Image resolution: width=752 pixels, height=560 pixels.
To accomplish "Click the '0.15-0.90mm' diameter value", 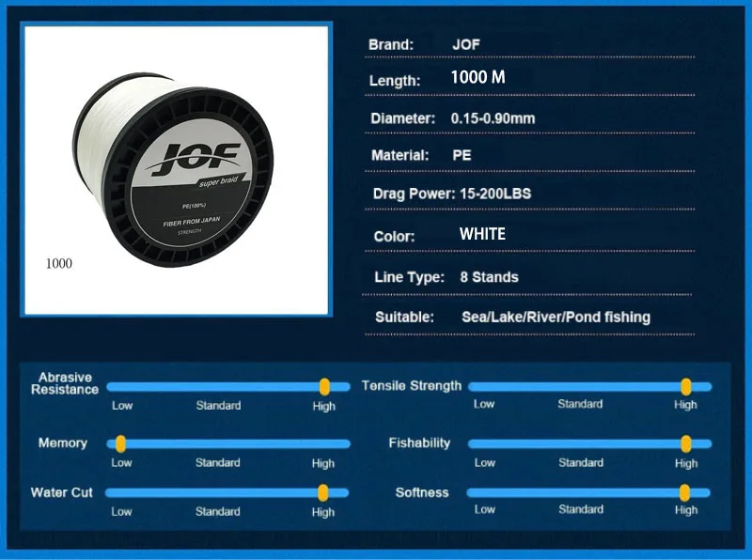I will 493,118.
